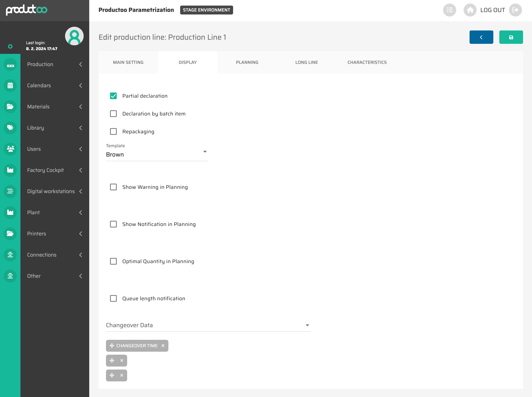Remove the CHANGEOVER TIME chip with X
This screenshot has width=532, height=397.
163,346
